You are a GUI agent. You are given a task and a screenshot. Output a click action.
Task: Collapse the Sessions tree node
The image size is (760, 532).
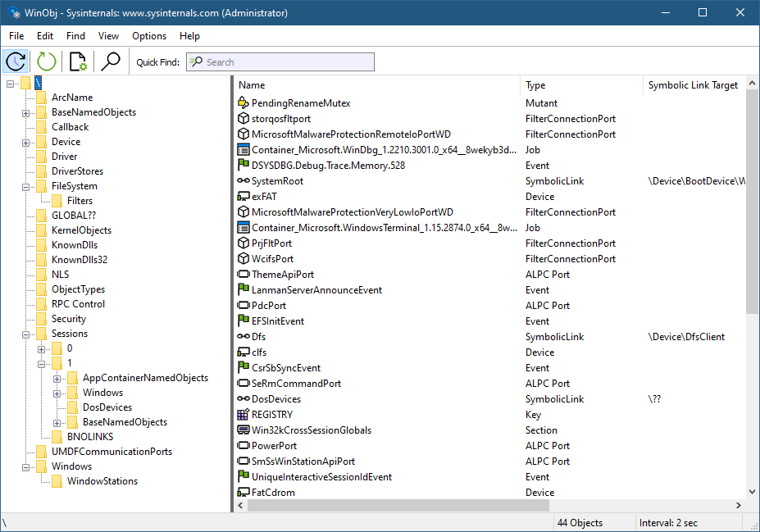(26, 334)
